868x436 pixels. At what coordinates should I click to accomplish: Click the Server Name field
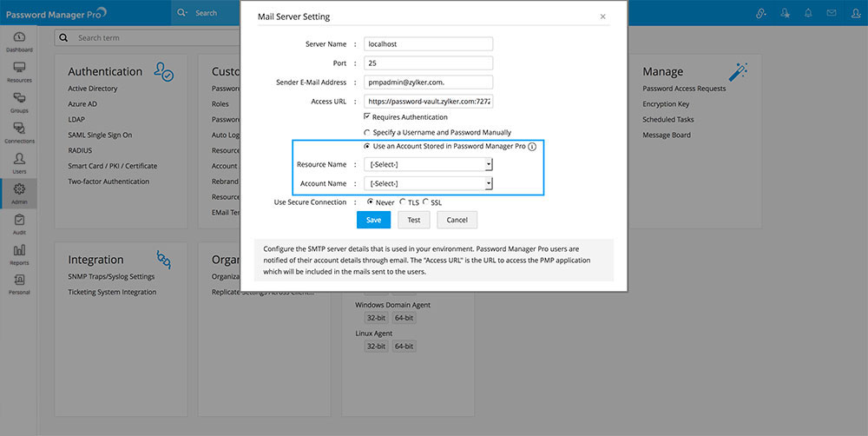pos(429,43)
